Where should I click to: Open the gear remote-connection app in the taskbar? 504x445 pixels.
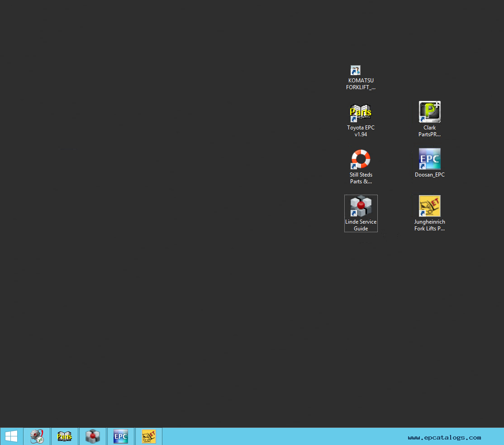coord(37,436)
